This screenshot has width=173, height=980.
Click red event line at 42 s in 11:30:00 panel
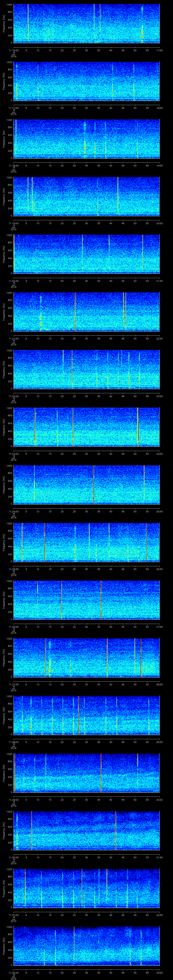116,831
